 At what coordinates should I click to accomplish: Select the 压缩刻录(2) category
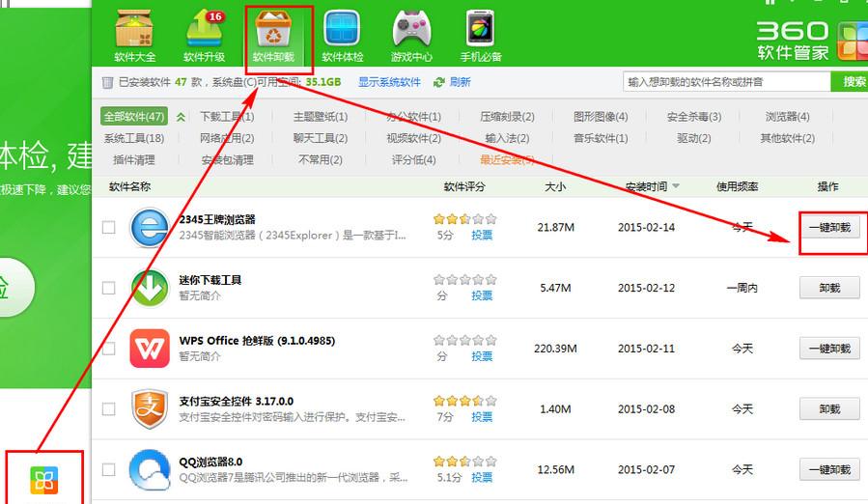(507, 116)
